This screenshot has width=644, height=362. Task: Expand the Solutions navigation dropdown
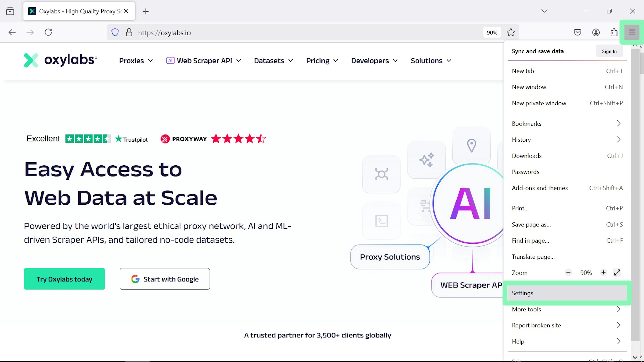(x=431, y=61)
